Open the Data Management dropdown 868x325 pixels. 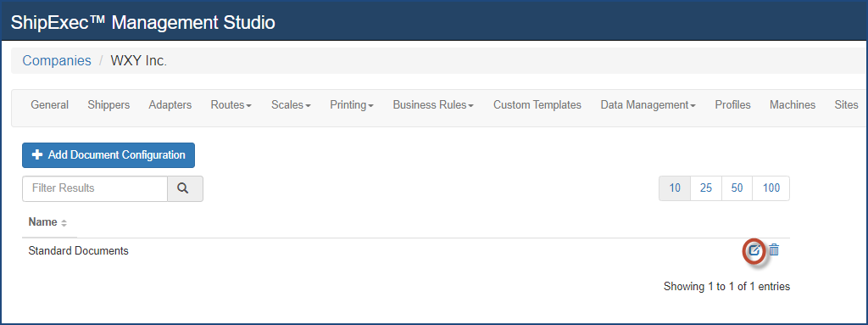tap(648, 105)
